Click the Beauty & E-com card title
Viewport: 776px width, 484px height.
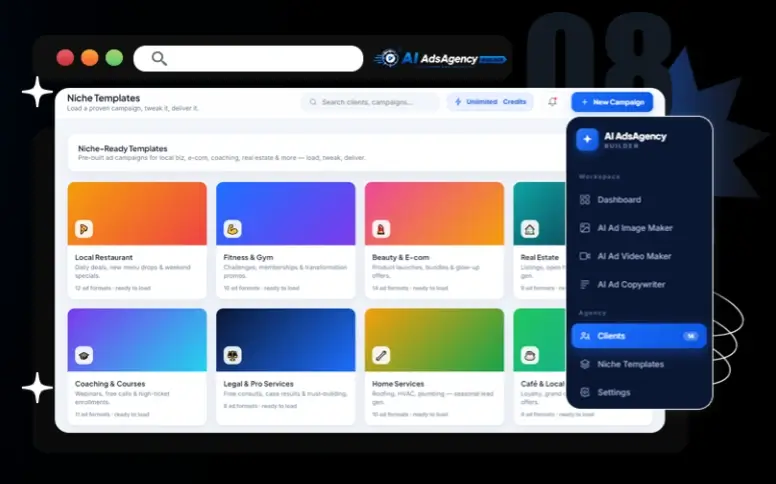[x=401, y=257]
